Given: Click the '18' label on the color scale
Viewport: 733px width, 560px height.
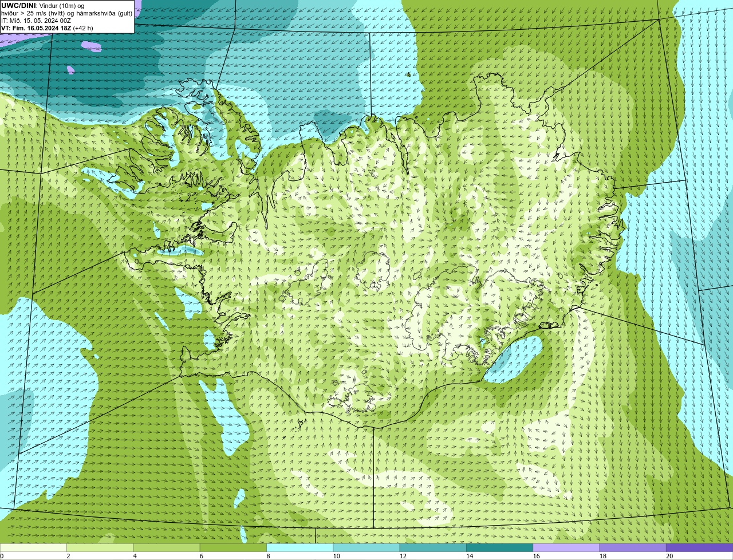Looking at the screenshot, I should tap(603, 556).
